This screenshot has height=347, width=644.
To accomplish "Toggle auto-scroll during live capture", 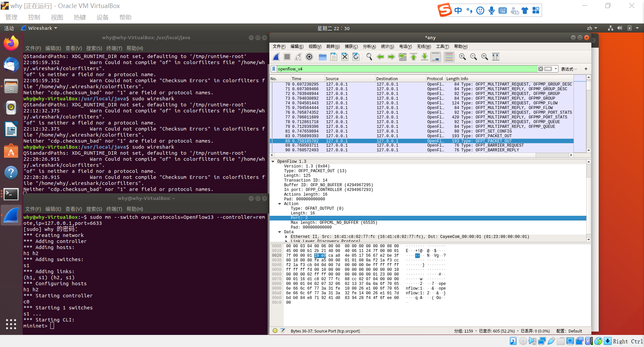I will tap(436, 57).
